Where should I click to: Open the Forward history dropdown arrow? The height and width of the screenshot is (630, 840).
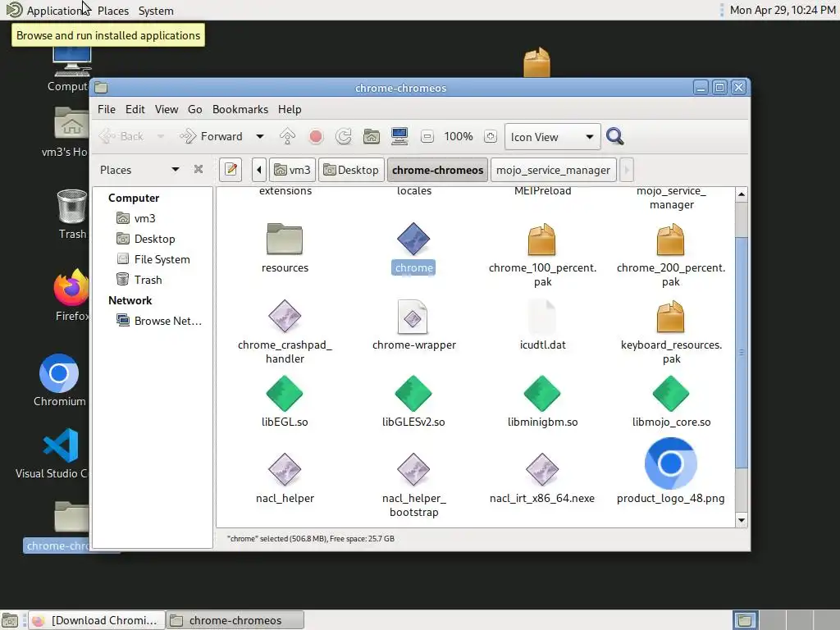(260, 137)
